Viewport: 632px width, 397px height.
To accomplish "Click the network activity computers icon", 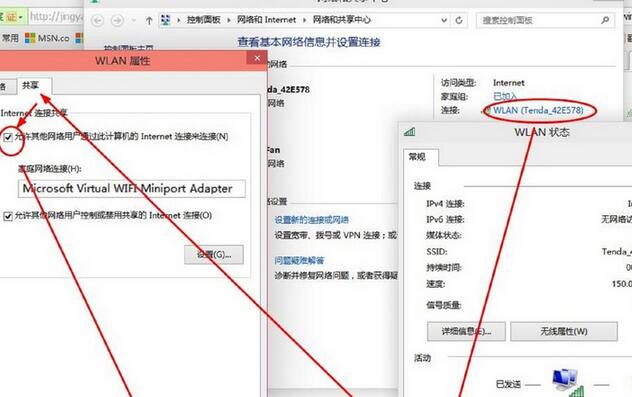I will pos(568,381).
